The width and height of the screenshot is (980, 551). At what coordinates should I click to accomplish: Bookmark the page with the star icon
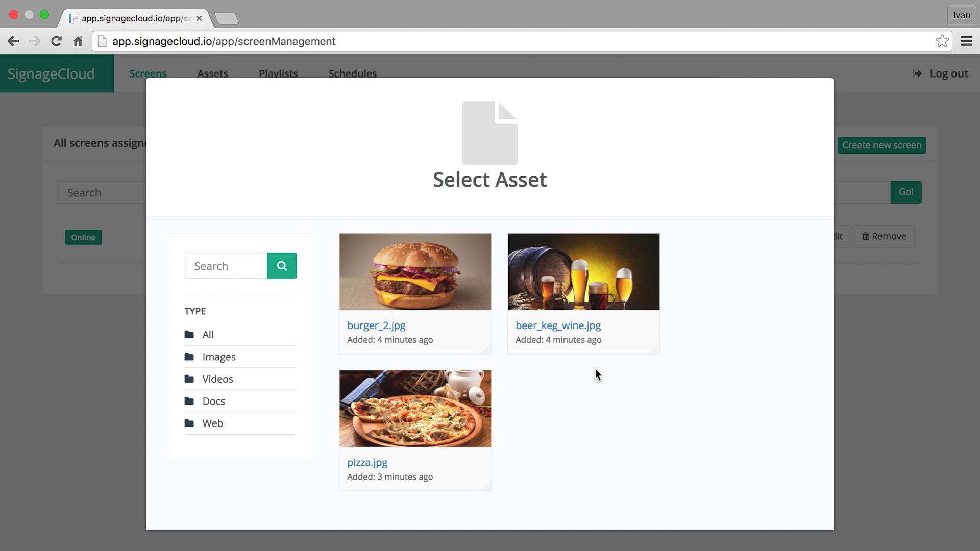pos(942,41)
